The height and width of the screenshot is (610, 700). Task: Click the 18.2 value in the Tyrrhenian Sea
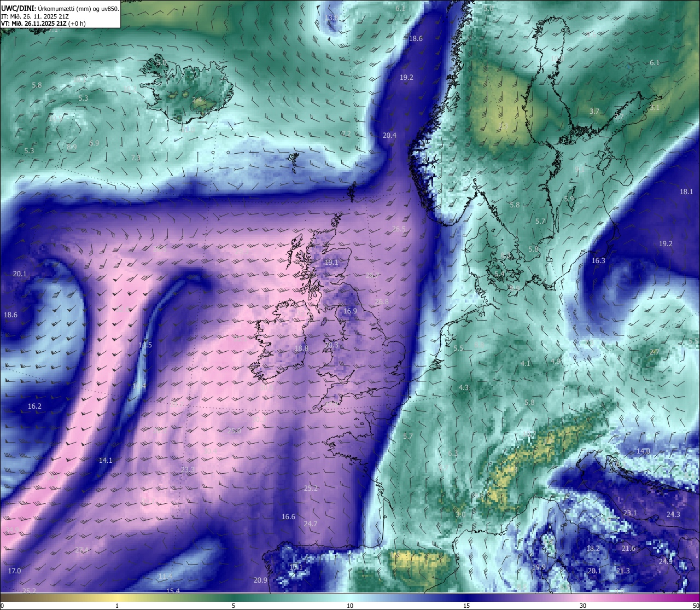click(x=593, y=548)
